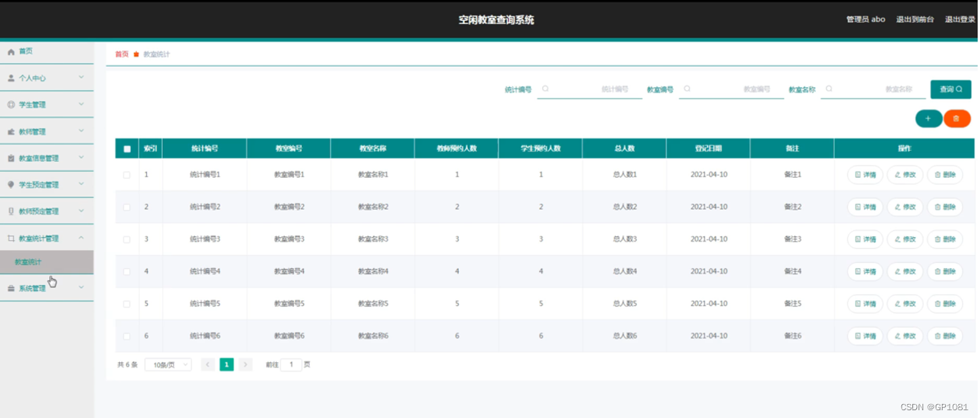The width and height of the screenshot is (980, 418).
Task: Click the 学生管理 globe icon in sidebar
Action: [11, 105]
